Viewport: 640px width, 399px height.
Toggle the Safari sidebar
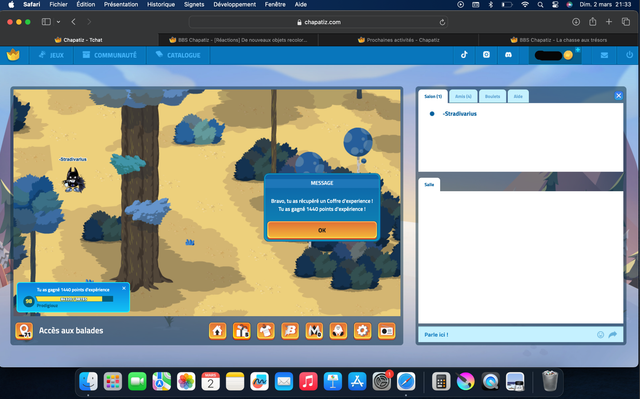[x=46, y=22]
